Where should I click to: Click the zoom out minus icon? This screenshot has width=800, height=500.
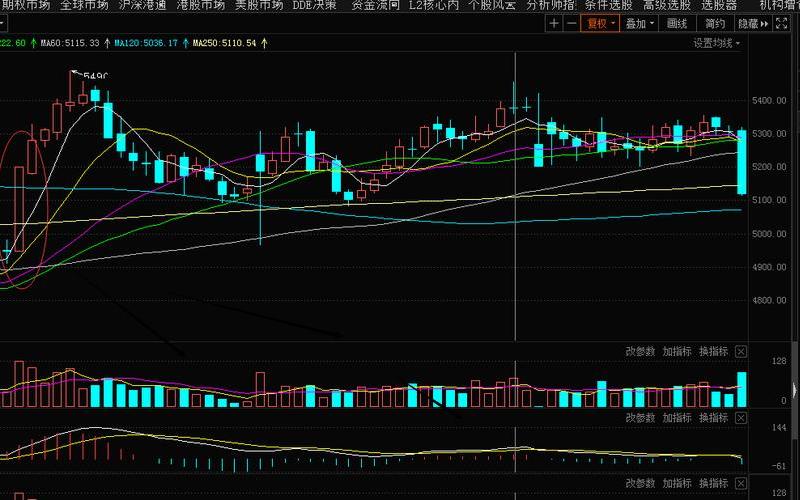(570, 23)
